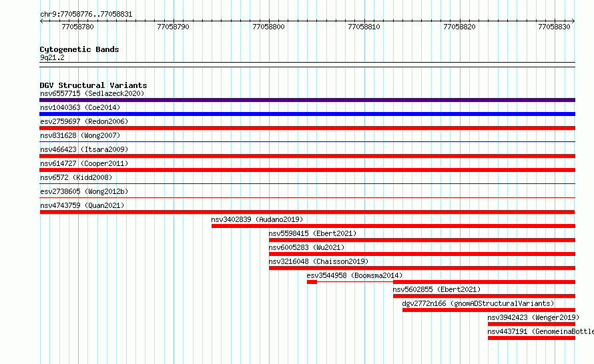This screenshot has height=364, width=594.
Task: Click nsv831628 (Wong2007) label
Action: coord(80,135)
